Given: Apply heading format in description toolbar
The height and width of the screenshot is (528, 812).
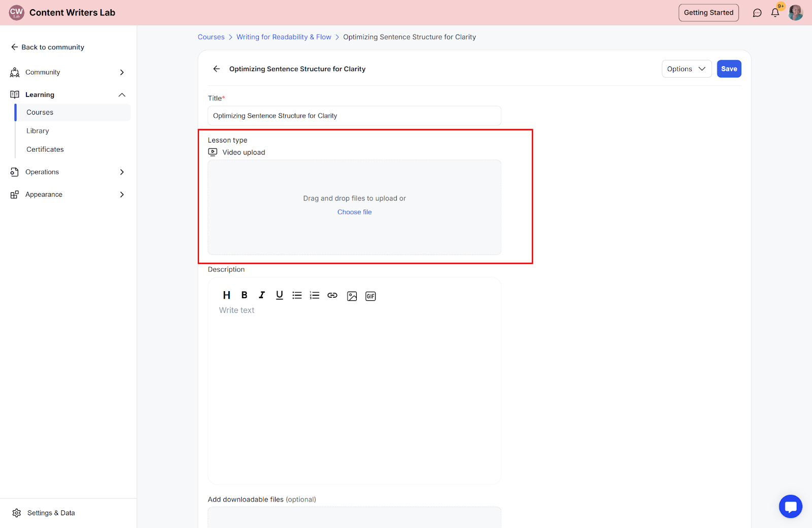Looking at the screenshot, I should (227, 295).
